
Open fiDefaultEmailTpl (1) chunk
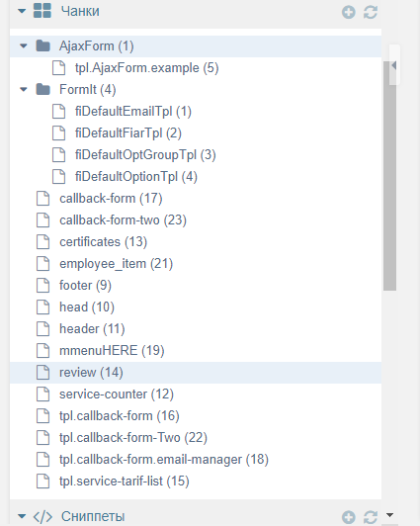[x=133, y=112]
